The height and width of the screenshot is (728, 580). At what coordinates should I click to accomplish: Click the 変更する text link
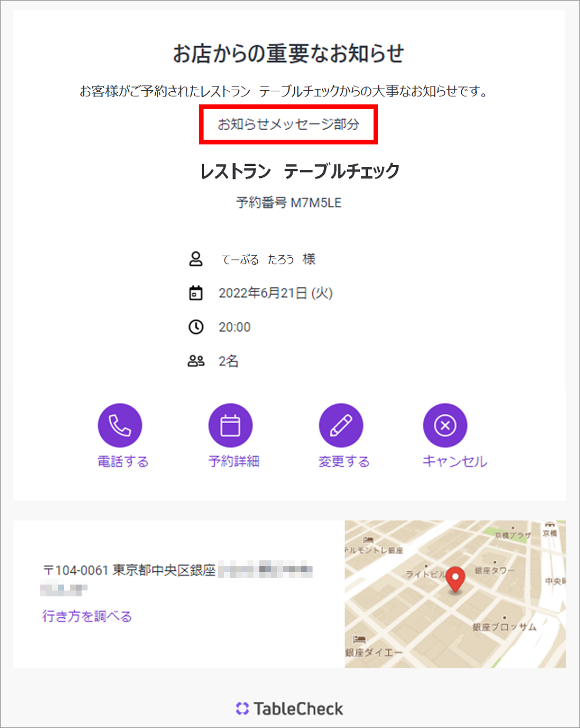click(x=344, y=462)
